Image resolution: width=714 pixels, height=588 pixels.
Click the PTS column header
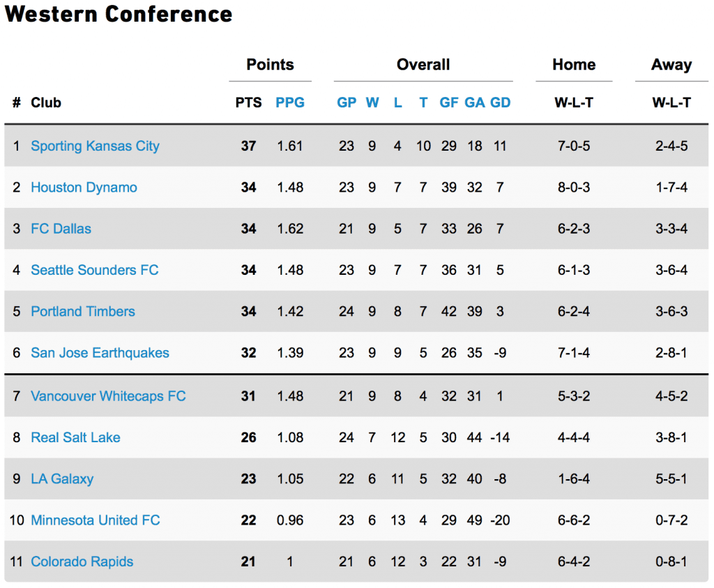click(x=249, y=103)
